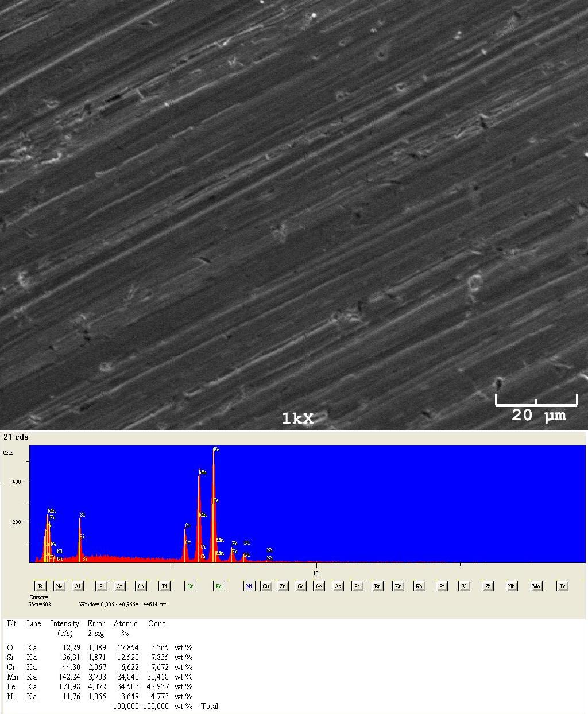Click the Cr row Conc value 7,672
This screenshot has width=588, height=714.
tap(160, 667)
